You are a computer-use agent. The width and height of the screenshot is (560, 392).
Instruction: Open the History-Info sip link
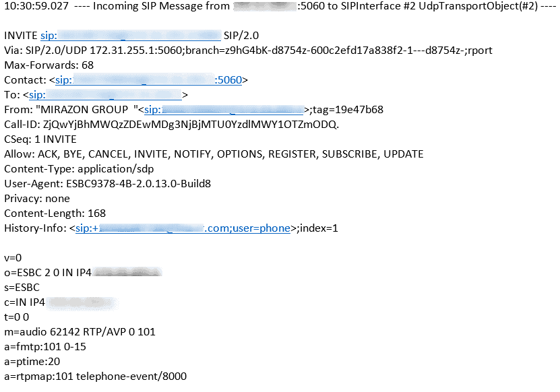tap(183, 228)
